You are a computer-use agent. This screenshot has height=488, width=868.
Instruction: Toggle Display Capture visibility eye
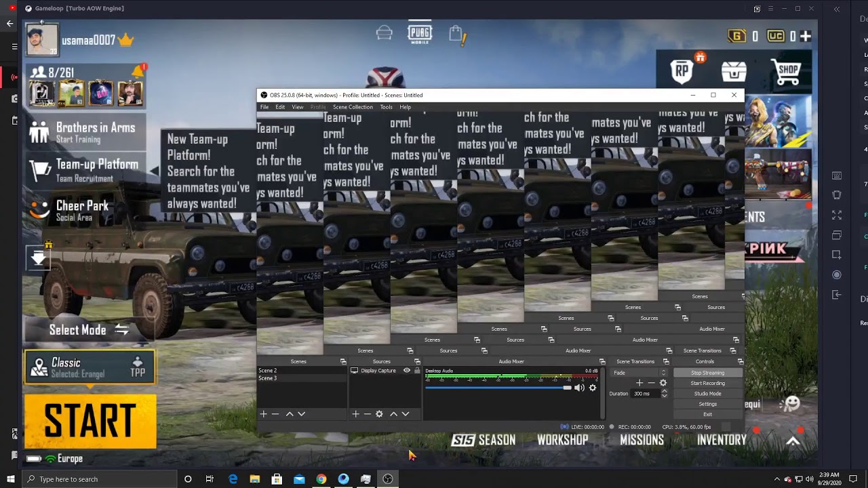[x=407, y=371]
